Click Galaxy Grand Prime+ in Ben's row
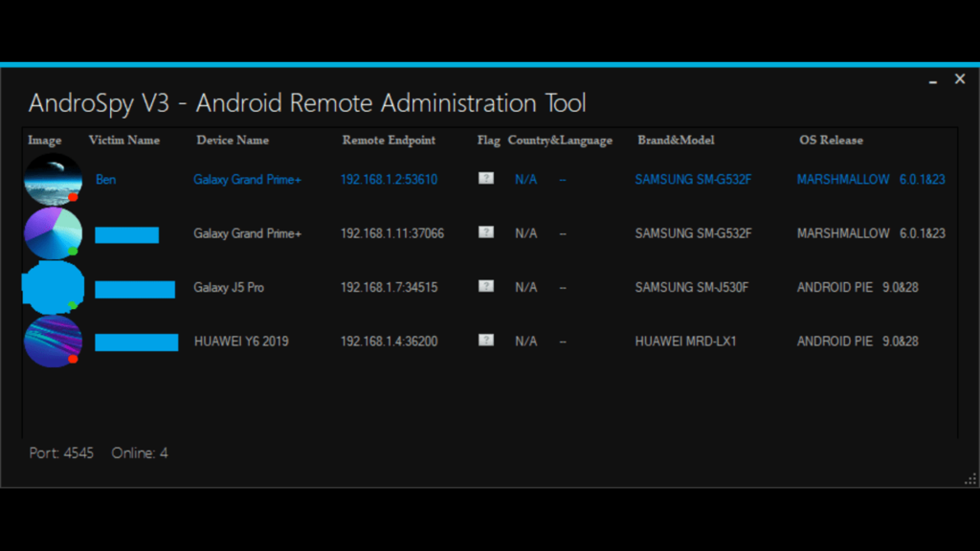The width and height of the screenshot is (980, 551). [x=248, y=180]
